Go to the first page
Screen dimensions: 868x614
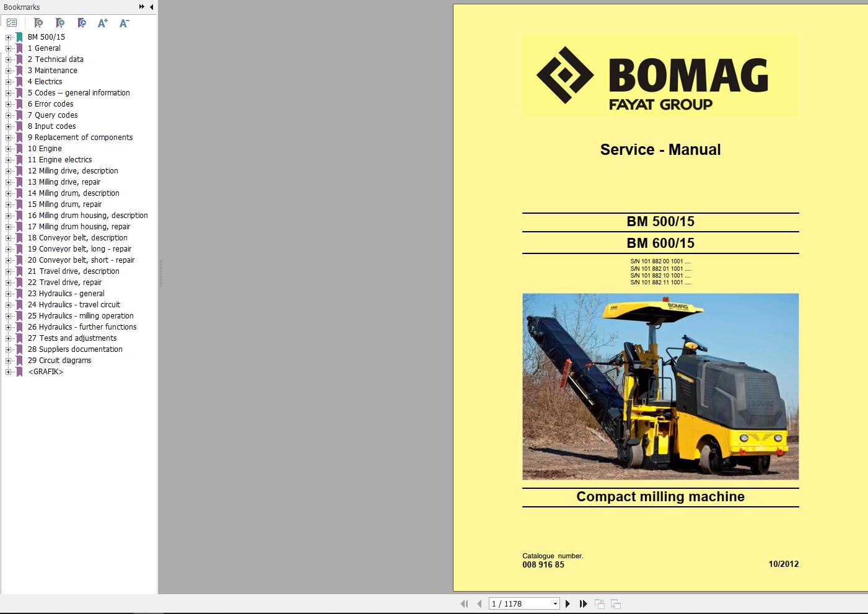pyautogui.click(x=464, y=603)
